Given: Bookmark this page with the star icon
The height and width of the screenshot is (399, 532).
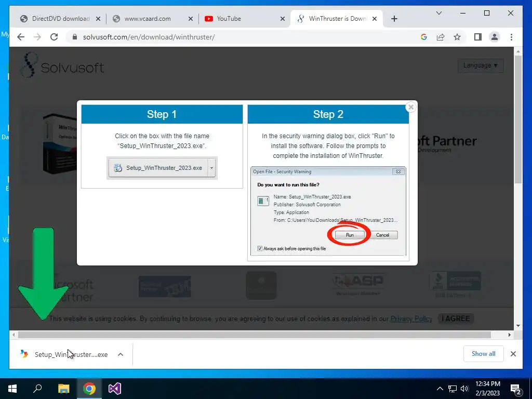Looking at the screenshot, I should tap(457, 37).
